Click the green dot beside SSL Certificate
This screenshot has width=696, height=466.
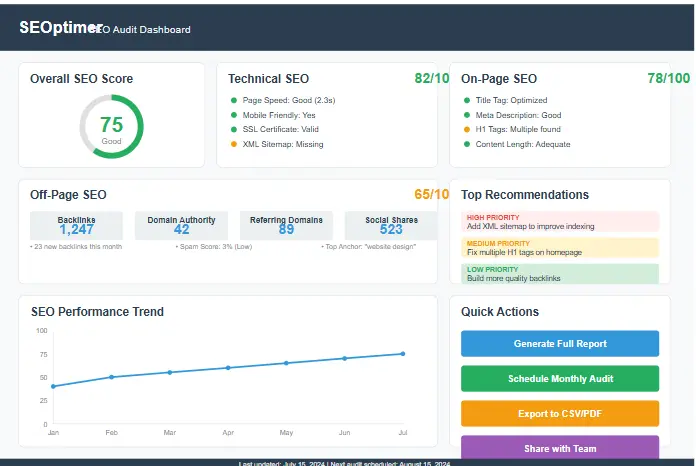coord(234,129)
